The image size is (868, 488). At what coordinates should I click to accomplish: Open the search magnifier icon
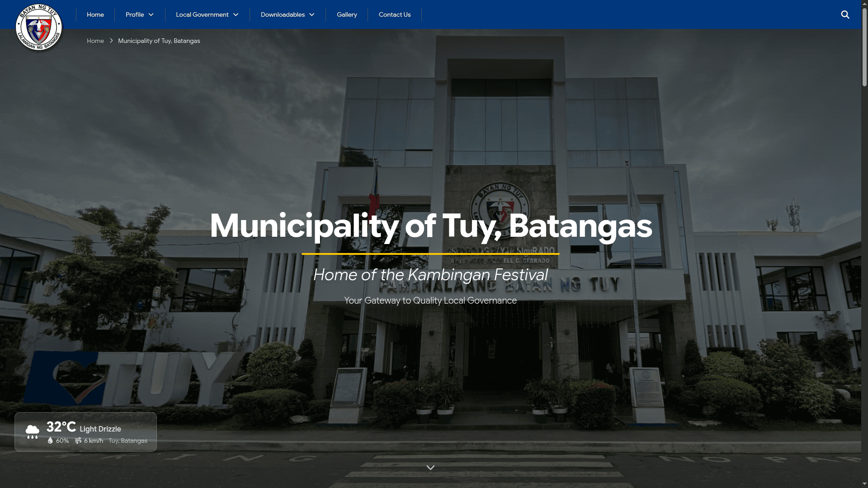click(845, 14)
